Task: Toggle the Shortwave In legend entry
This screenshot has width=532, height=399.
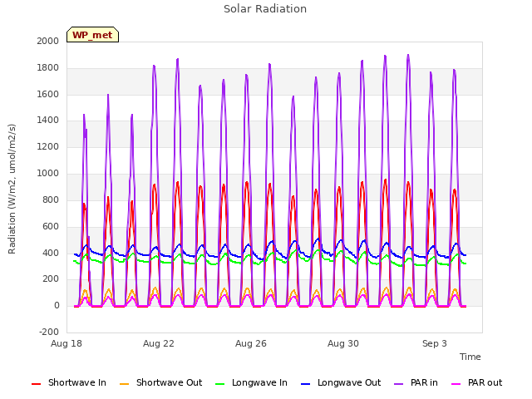Action: (x=69, y=382)
